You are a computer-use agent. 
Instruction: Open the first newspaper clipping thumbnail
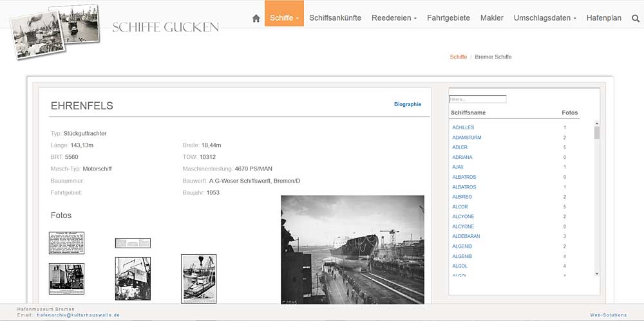pos(66,243)
